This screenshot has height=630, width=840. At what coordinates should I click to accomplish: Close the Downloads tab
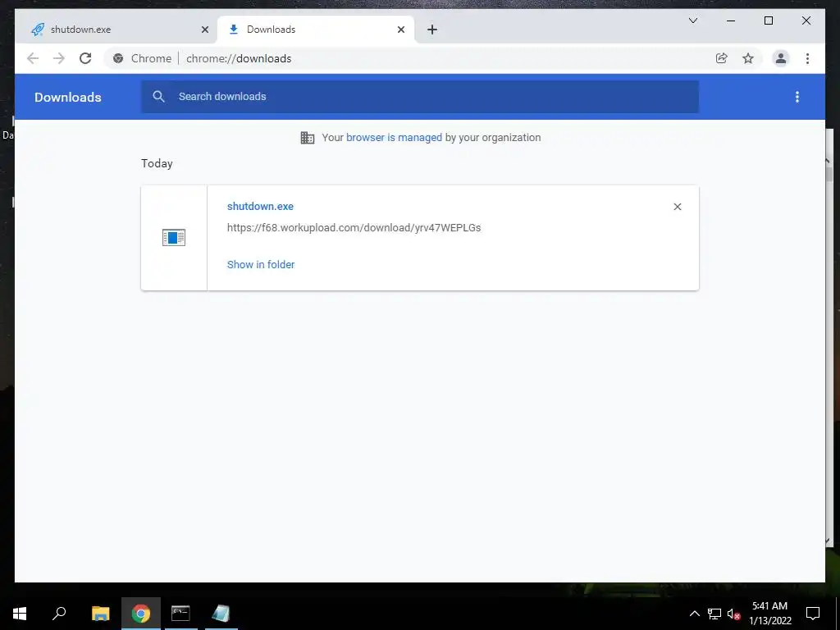pyautogui.click(x=400, y=30)
